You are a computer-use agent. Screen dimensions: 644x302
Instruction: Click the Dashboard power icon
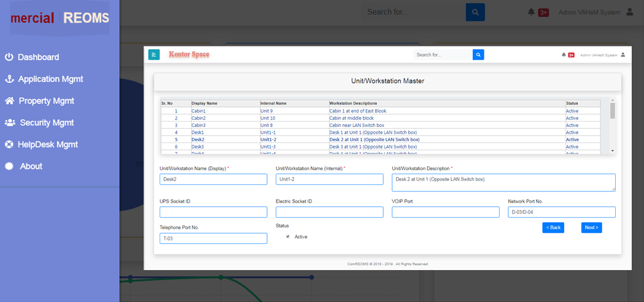point(9,57)
